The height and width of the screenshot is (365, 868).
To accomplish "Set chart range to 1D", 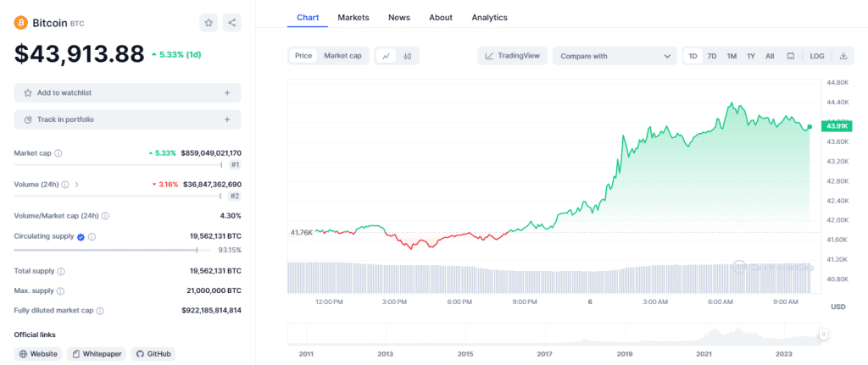I will (693, 56).
